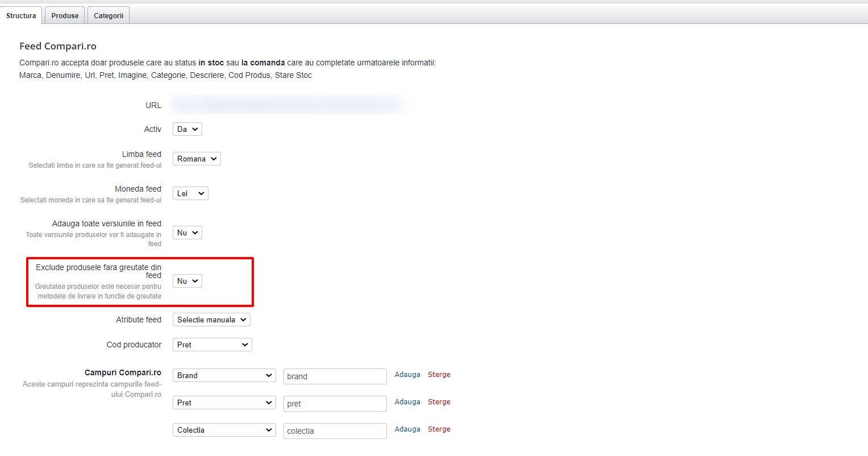The height and width of the screenshot is (456, 868).
Task: Click the brand text input
Action: tap(335, 376)
